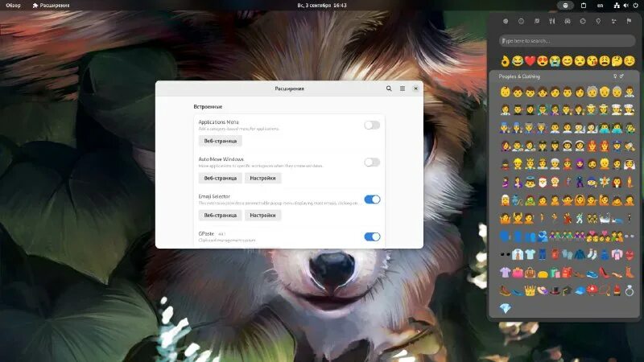Open Auto Move Windows web page button
The image size is (644, 362).
pos(220,178)
